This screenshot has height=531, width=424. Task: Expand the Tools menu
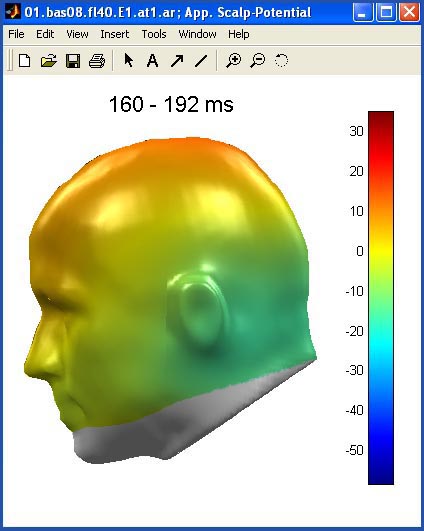tap(154, 34)
